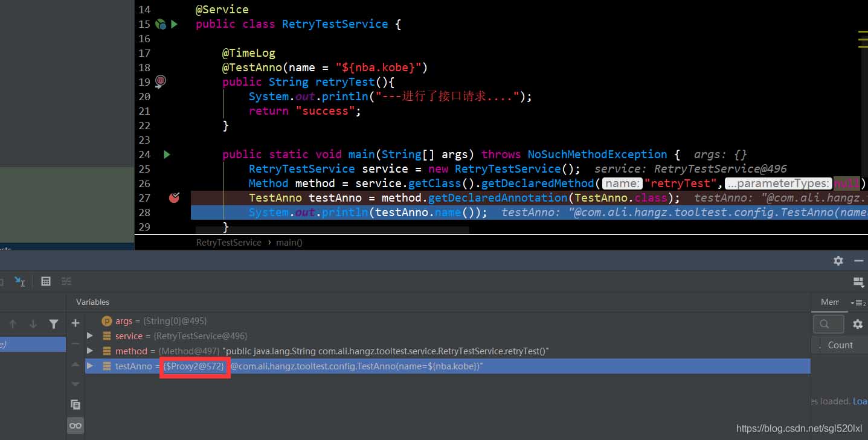Duplicate the watch using the copy icon
868x440 pixels.
pos(76,404)
